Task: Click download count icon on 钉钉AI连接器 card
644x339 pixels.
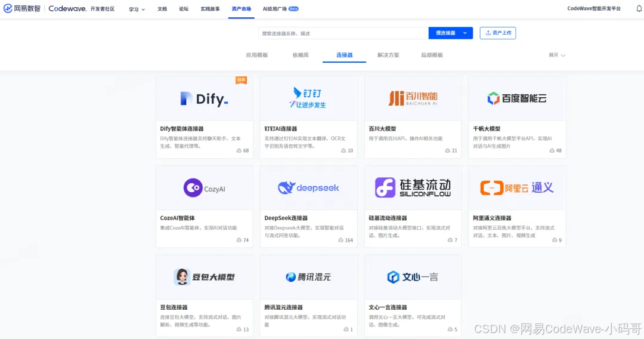Action: pos(343,151)
